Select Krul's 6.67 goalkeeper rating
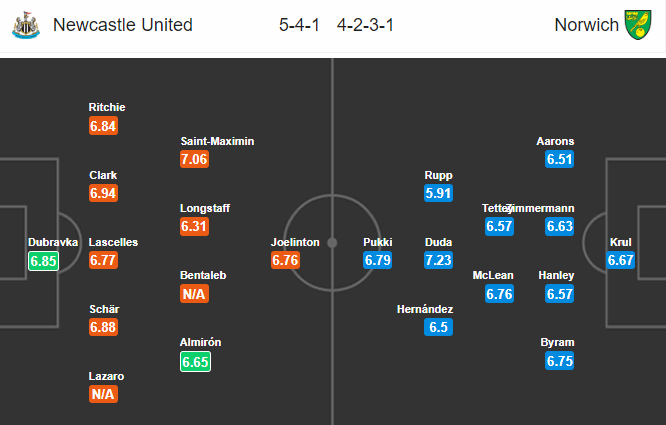Viewport: 666px width, 425px height. (621, 260)
